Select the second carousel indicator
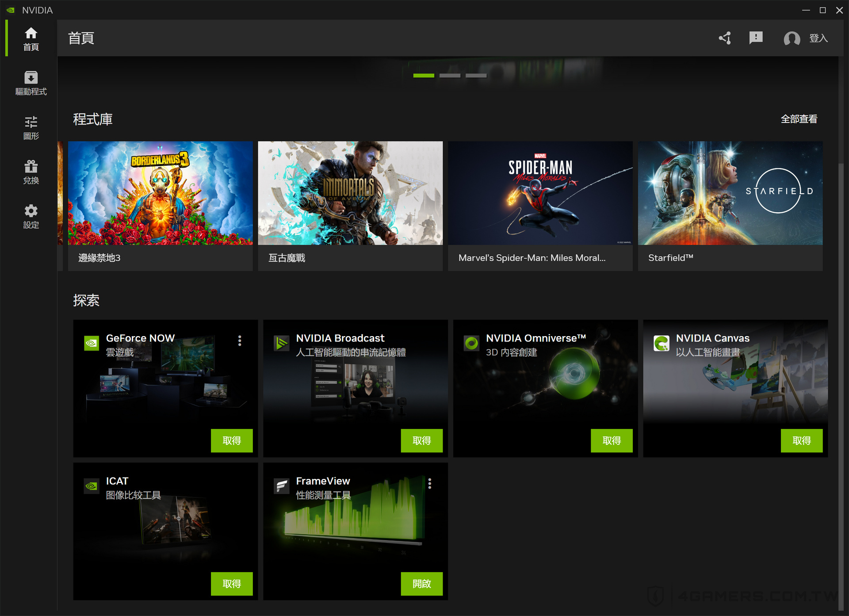The width and height of the screenshot is (849, 616). click(450, 76)
